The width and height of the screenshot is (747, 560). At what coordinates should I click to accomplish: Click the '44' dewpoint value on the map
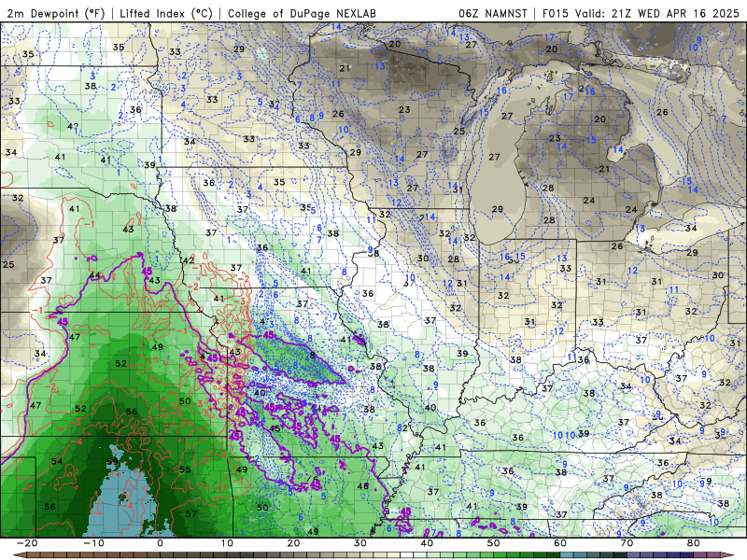[94, 275]
